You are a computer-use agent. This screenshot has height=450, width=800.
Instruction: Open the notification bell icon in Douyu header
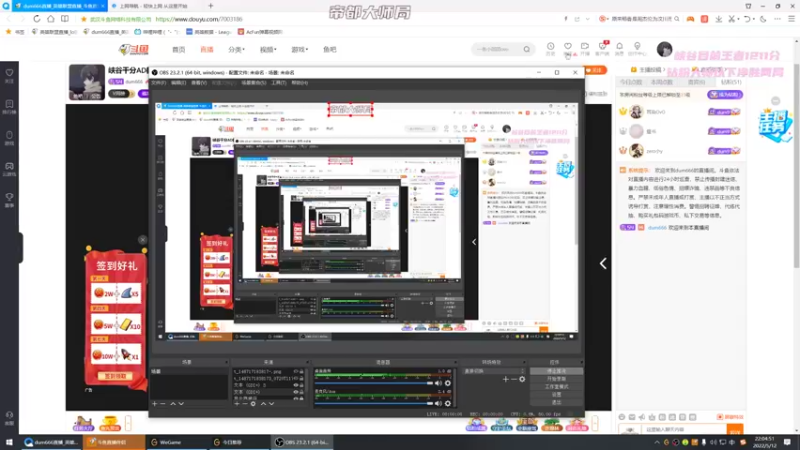click(x=619, y=46)
